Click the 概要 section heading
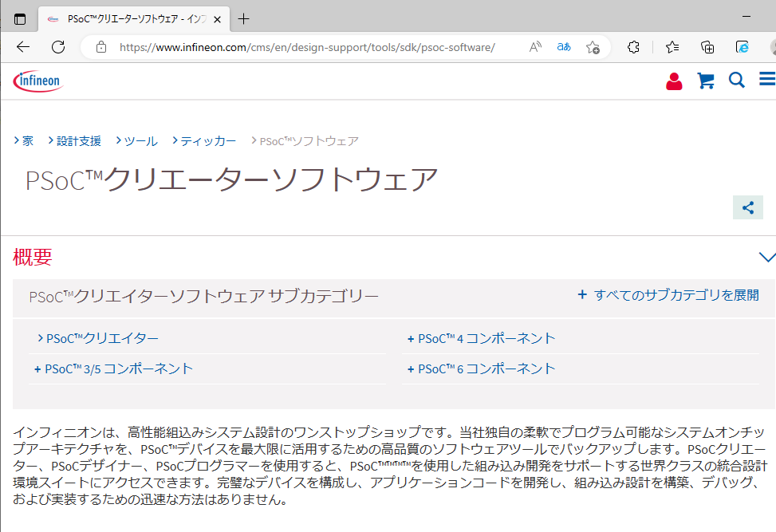 point(33,257)
